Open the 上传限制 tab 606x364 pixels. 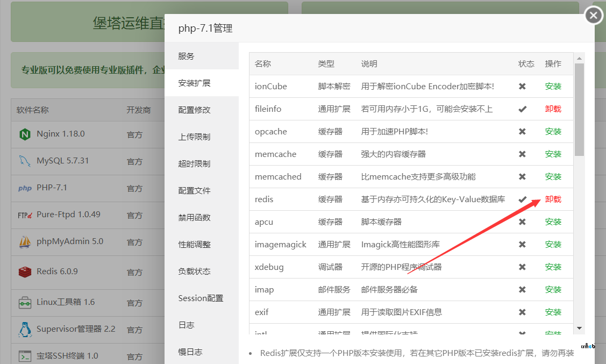(201, 137)
